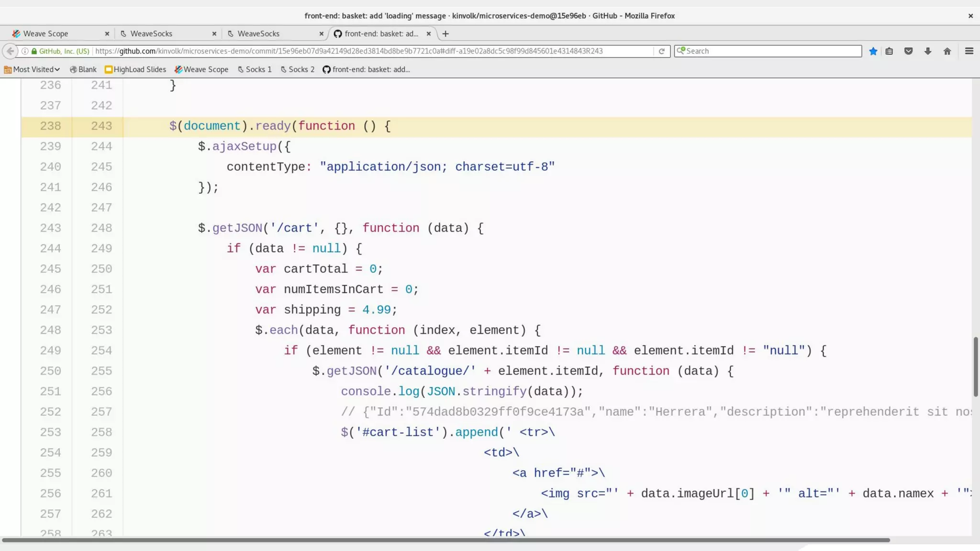Close the GitHub front-end basket tab

[x=429, y=33]
